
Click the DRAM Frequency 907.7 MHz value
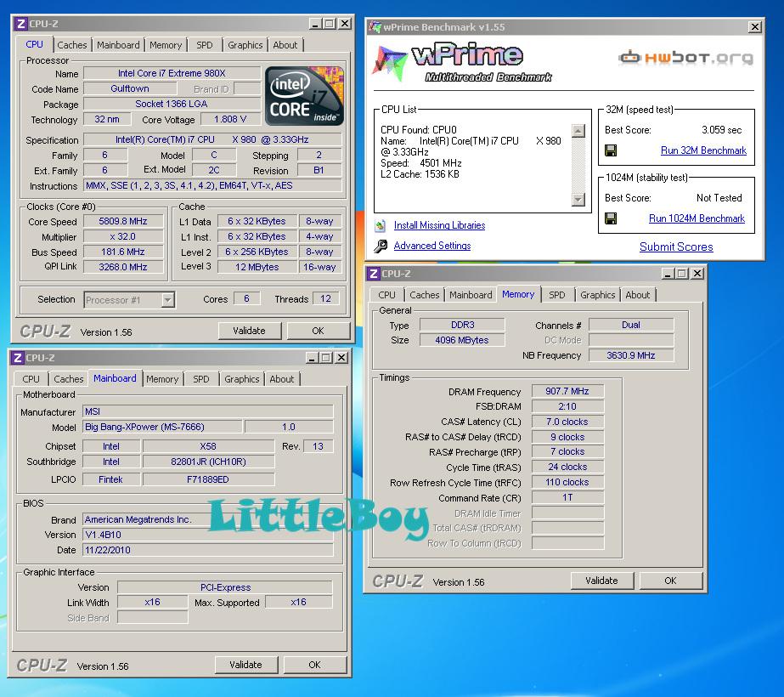pos(567,392)
